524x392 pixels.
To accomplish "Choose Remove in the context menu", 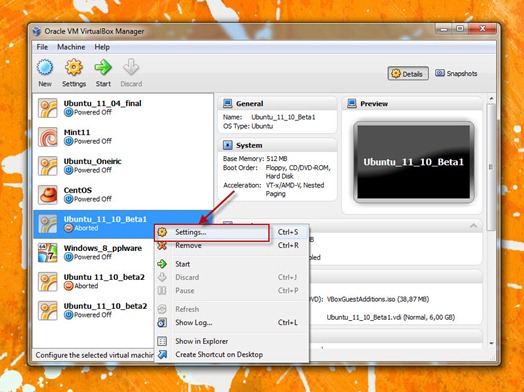I will [x=231, y=245].
